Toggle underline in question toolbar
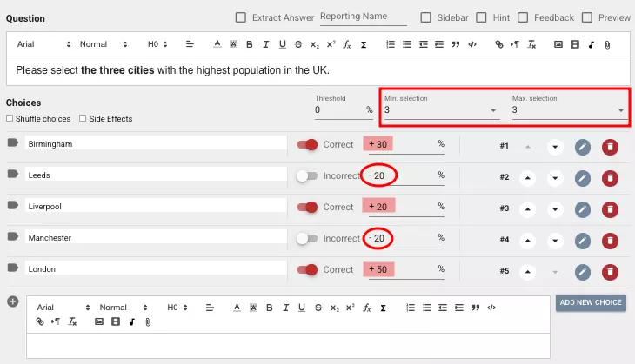This screenshot has width=635, height=364. click(x=282, y=44)
